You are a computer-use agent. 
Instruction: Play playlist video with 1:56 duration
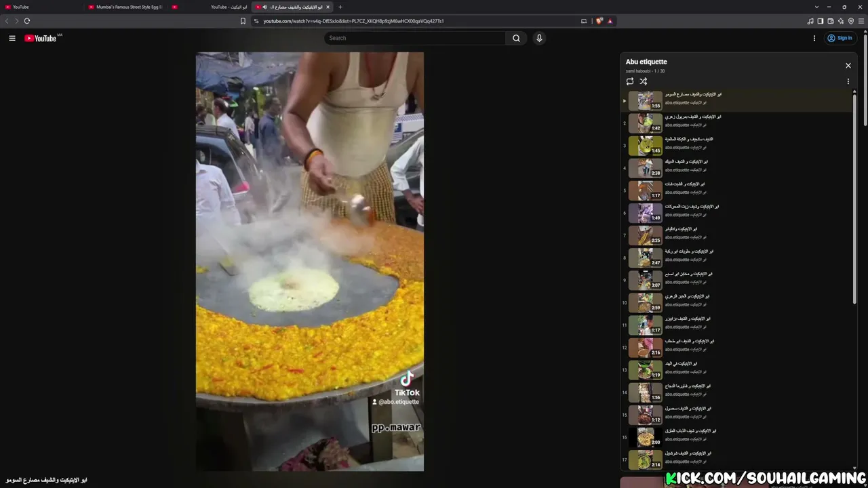tap(736, 392)
